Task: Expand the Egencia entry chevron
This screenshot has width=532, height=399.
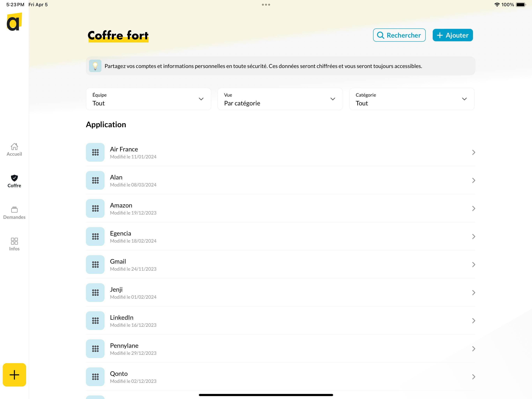Action: click(x=474, y=237)
